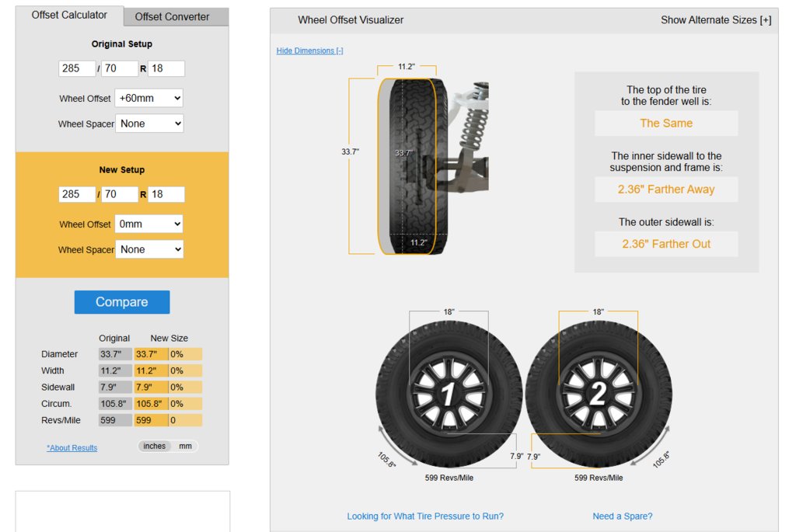
Task: Click the Diameter percent difference 0% cell
Action: (x=185, y=354)
